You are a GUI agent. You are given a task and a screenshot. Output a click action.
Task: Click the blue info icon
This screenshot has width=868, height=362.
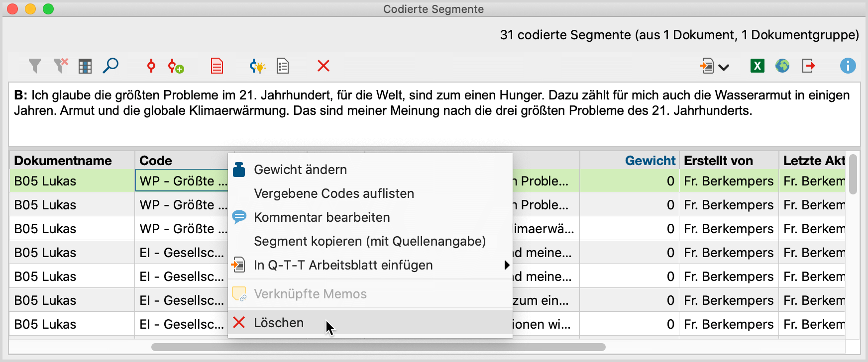pos(848,66)
